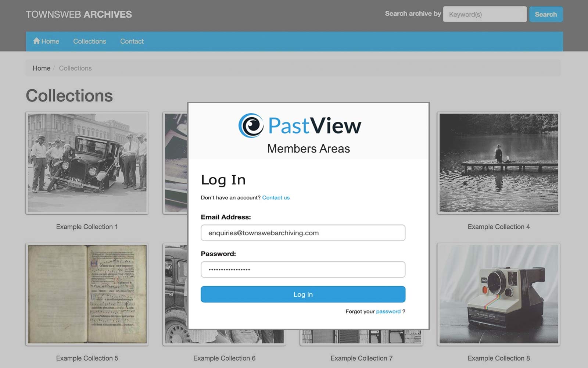Click the forgot password link
The height and width of the screenshot is (368, 588).
tap(388, 311)
